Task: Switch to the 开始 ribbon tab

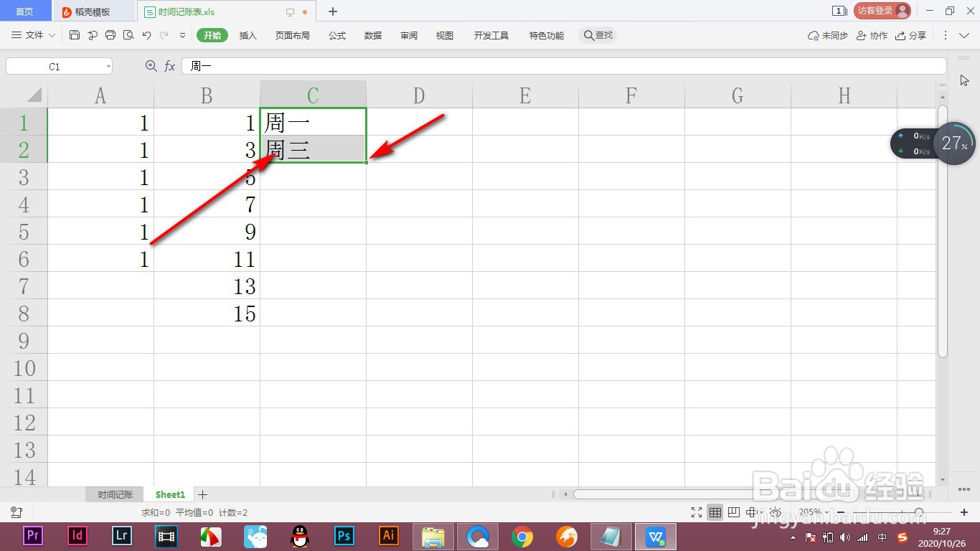Action: tap(212, 35)
